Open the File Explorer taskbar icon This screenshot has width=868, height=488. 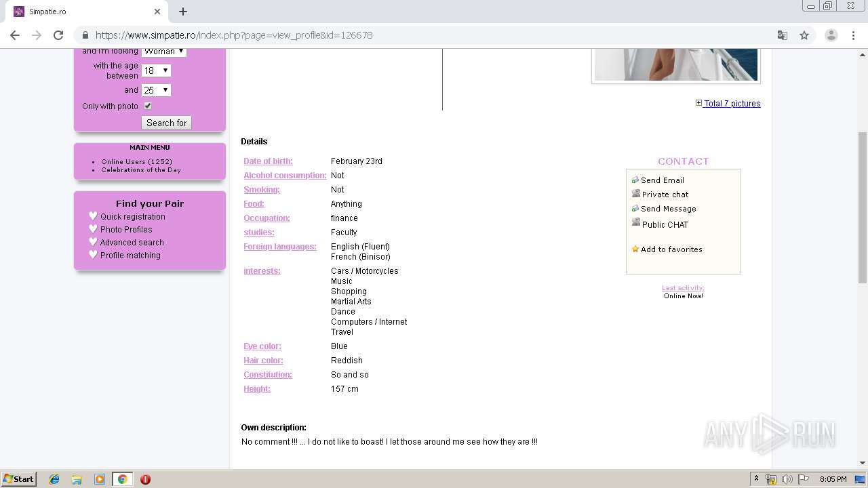(x=77, y=479)
